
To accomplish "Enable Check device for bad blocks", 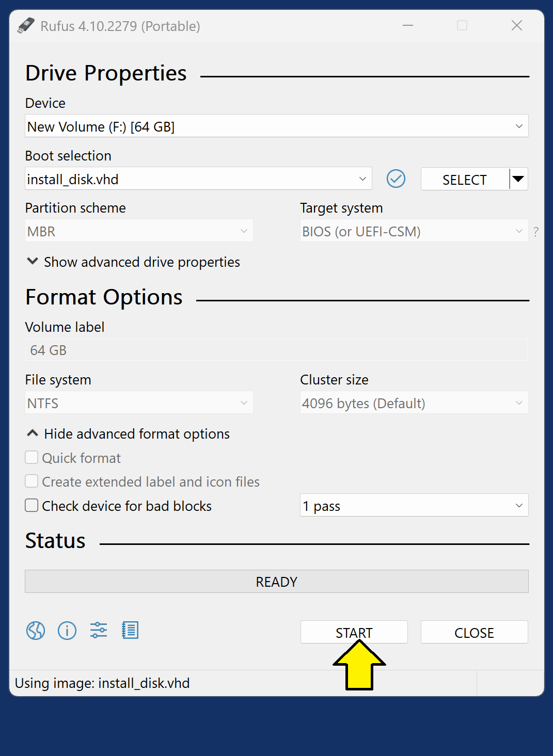I will pos(32,506).
